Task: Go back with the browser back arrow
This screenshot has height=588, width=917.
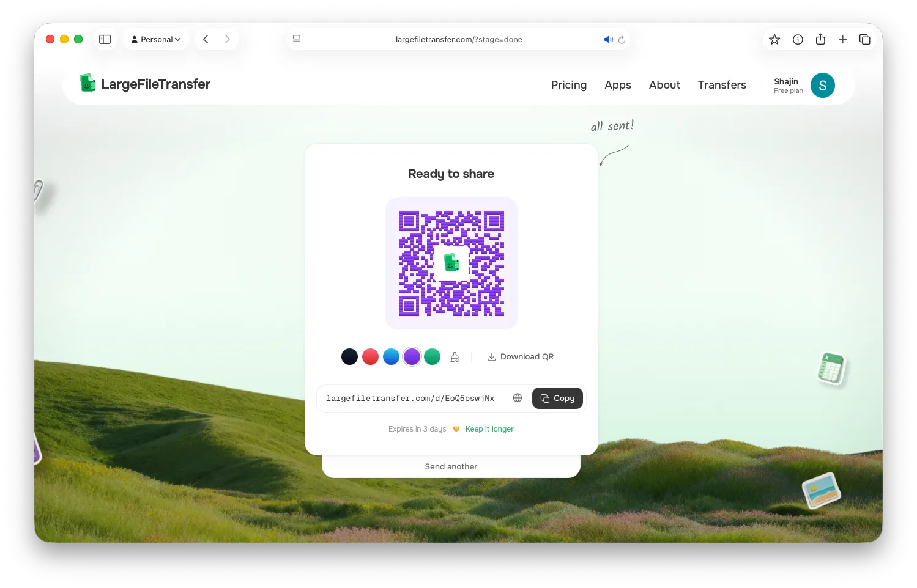Action: tap(206, 39)
